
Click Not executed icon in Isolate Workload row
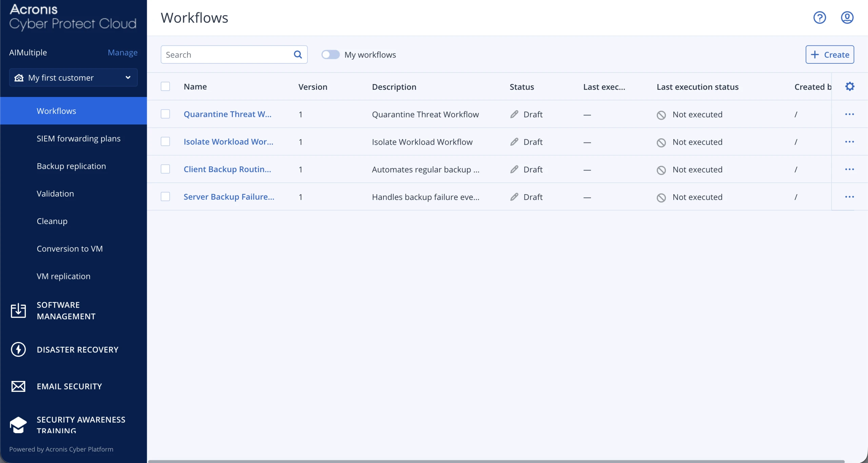click(661, 142)
